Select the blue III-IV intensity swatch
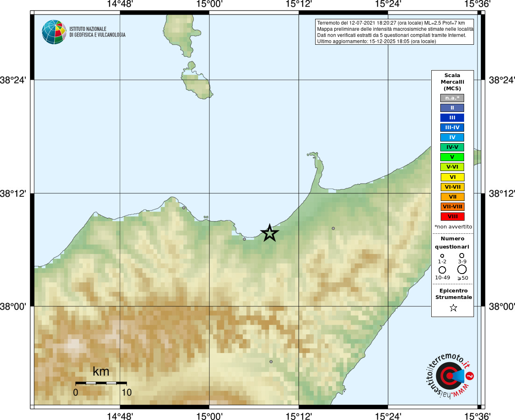 click(452, 128)
